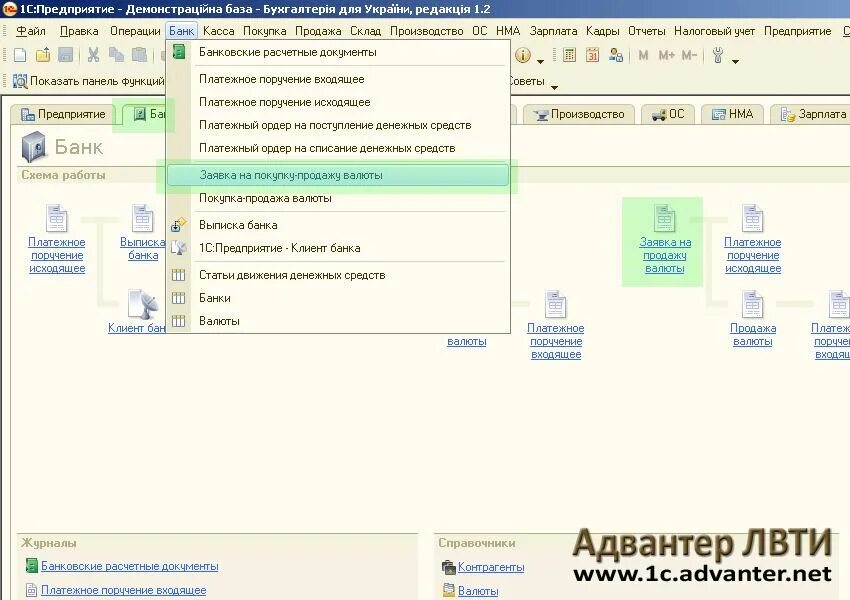Click the safe icon next to Банк heading
Image resolution: width=850 pixels, height=600 pixels.
(x=34, y=146)
